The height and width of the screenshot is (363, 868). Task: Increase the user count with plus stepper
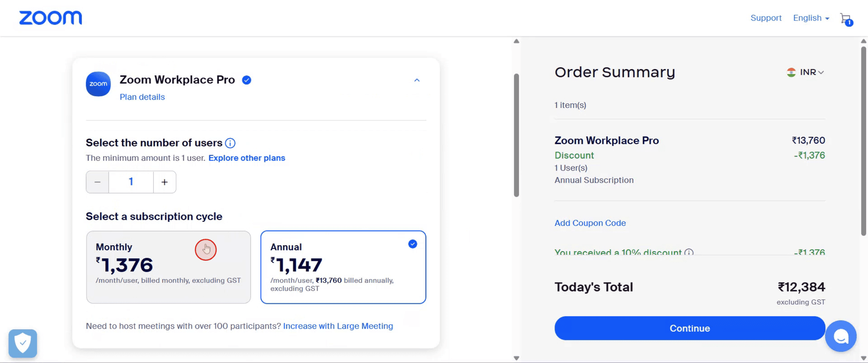click(164, 182)
